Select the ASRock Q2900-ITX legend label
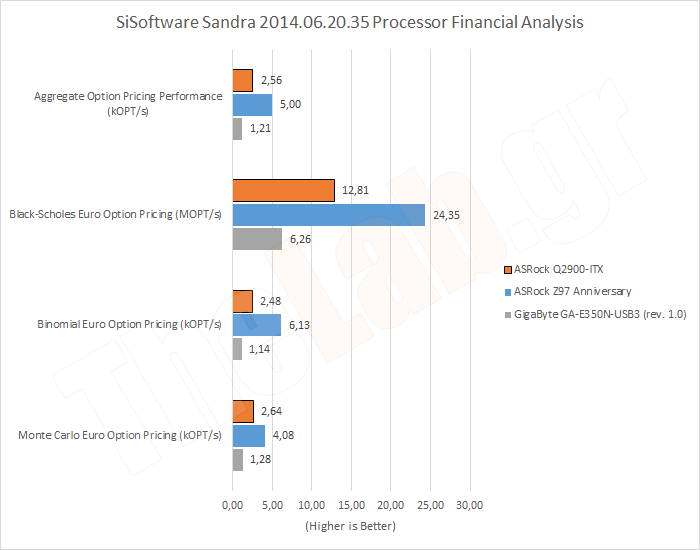Viewport: 700px width, 550px height. coord(558,269)
